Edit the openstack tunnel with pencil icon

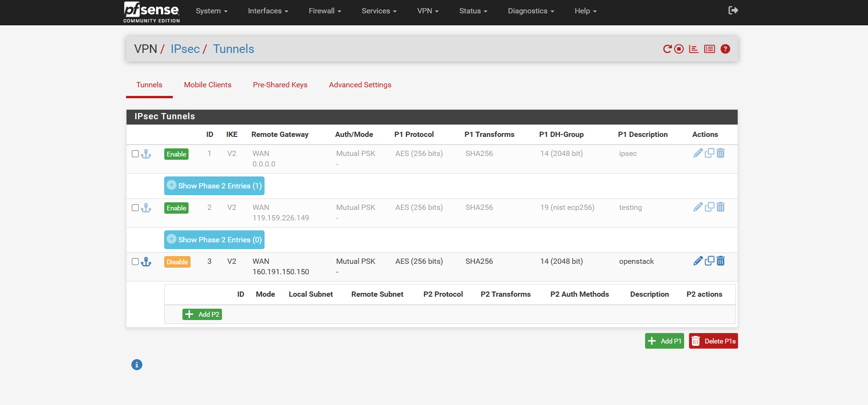698,261
